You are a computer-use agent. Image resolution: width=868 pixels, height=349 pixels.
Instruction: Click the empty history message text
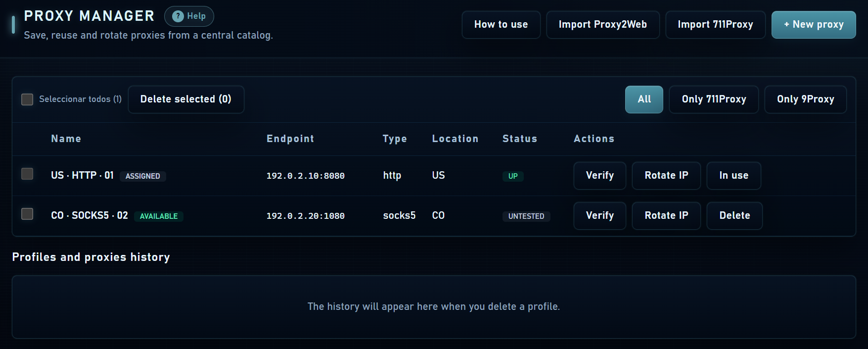tap(434, 307)
